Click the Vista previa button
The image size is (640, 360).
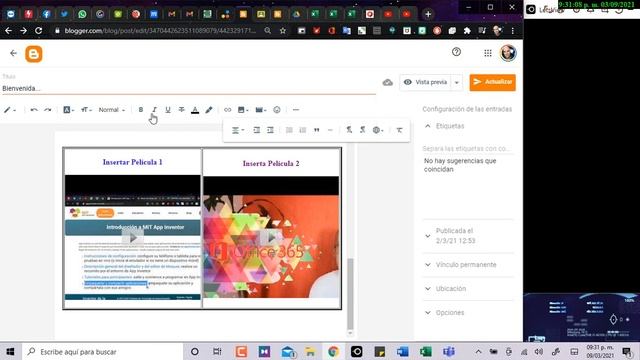click(426, 82)
